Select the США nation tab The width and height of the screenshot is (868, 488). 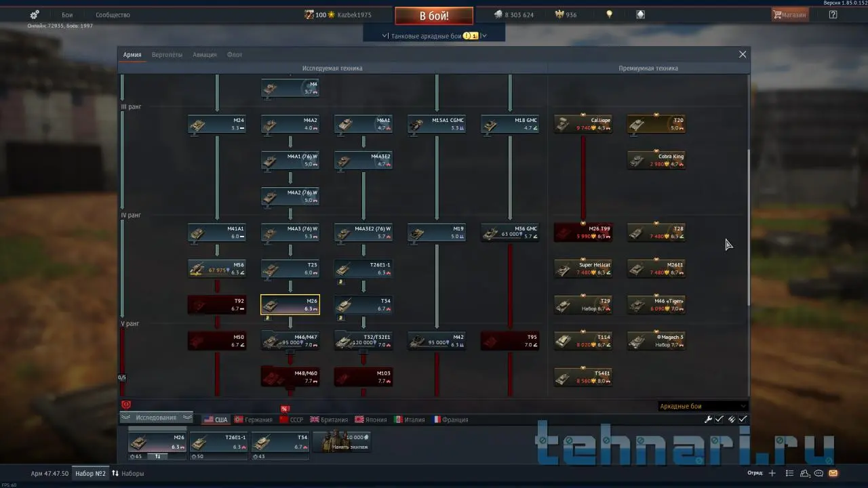coord(216,420)
